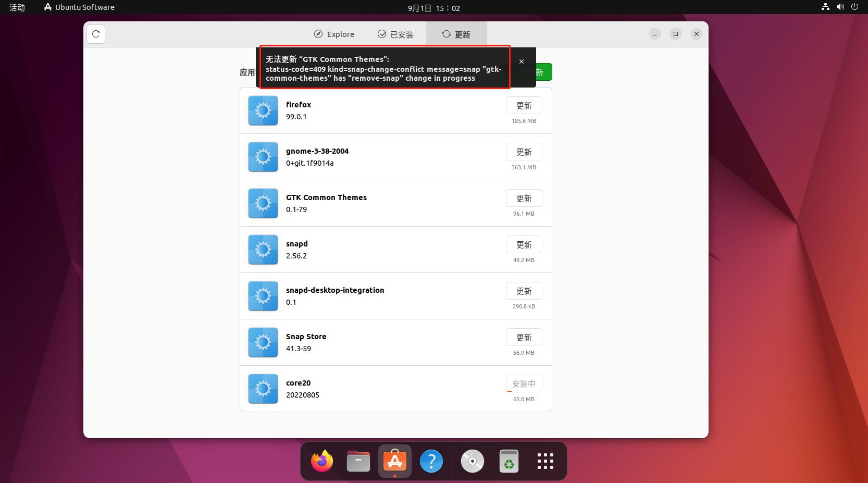The image size is (868, 483).
Task: Open the Trash from the dock
Action: (509, 461)
